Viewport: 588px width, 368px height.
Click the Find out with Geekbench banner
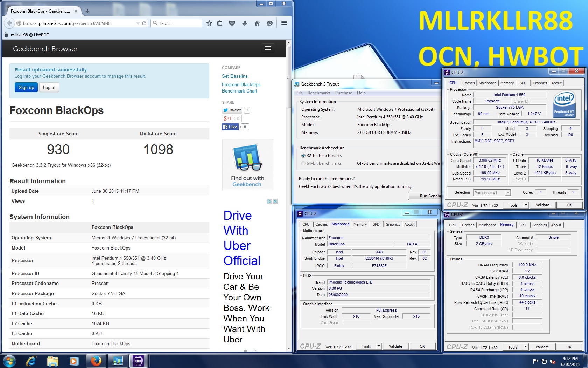248,165
